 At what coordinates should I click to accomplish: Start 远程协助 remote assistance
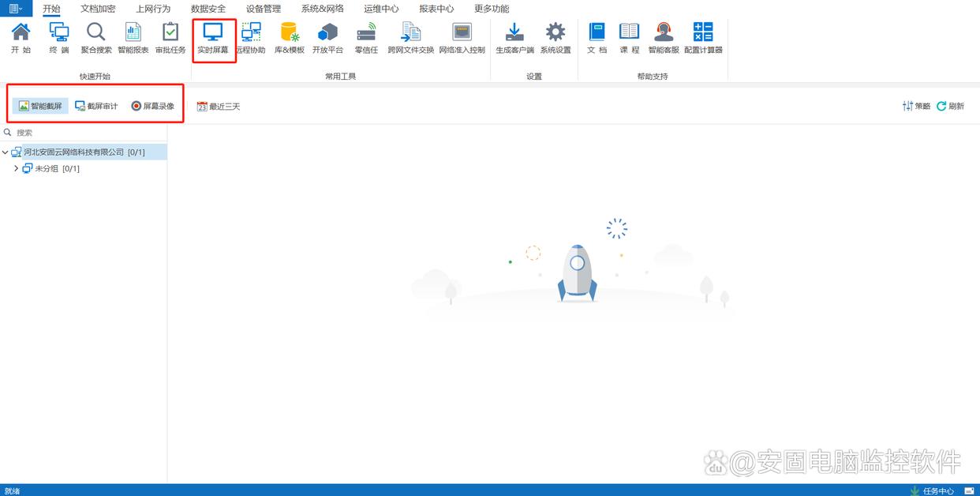[251, 38]
